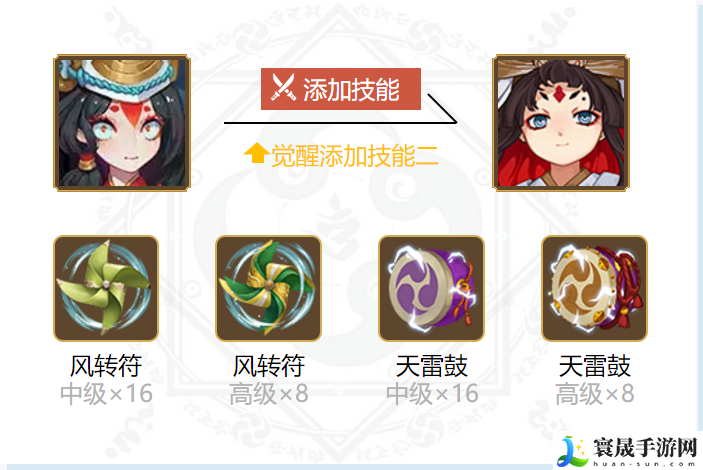Click the second 天雷鼓 label

pyautogui.click(x=595, y=366)
